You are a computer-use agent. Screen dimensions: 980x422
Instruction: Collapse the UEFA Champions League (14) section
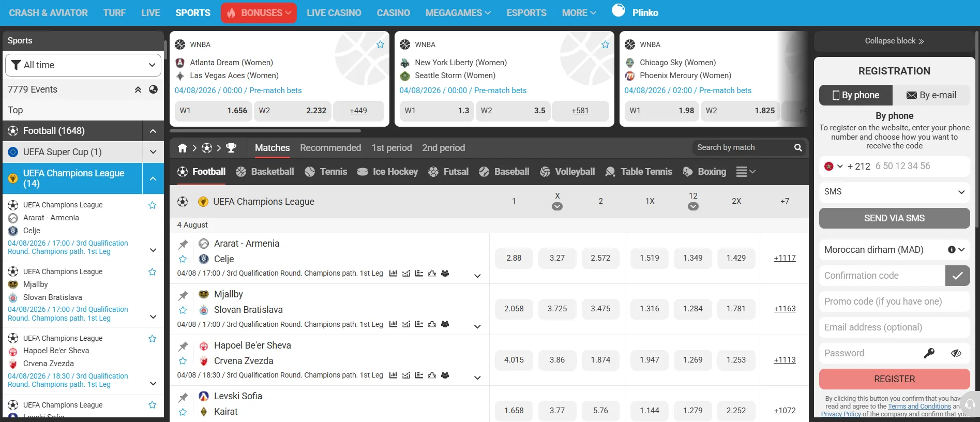[x=153, y=178]
